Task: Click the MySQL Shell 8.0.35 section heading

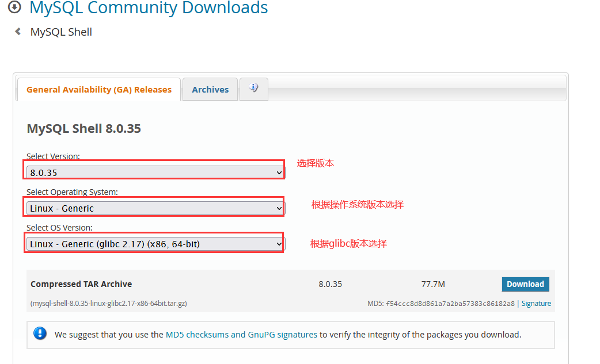Action: pyautogui.click(x=84, y=128)
